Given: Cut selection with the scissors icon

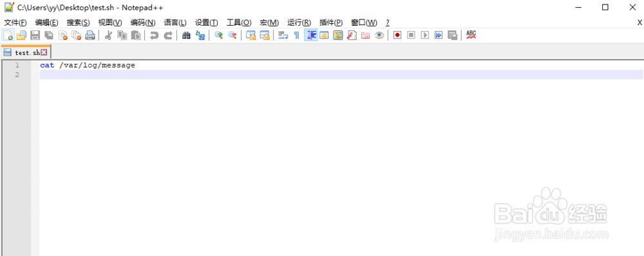Looking at the screenshot, I should pyautogui.click(x=108, y=35).
